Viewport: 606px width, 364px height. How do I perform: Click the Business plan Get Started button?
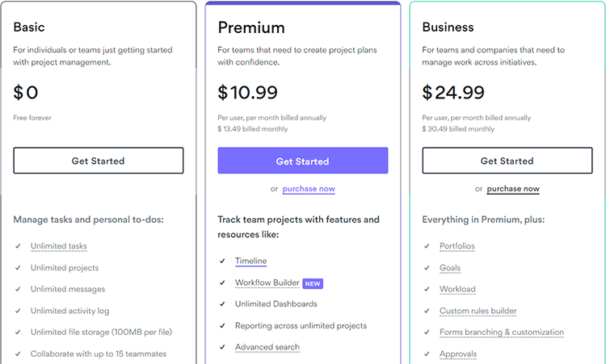point(507,160)
